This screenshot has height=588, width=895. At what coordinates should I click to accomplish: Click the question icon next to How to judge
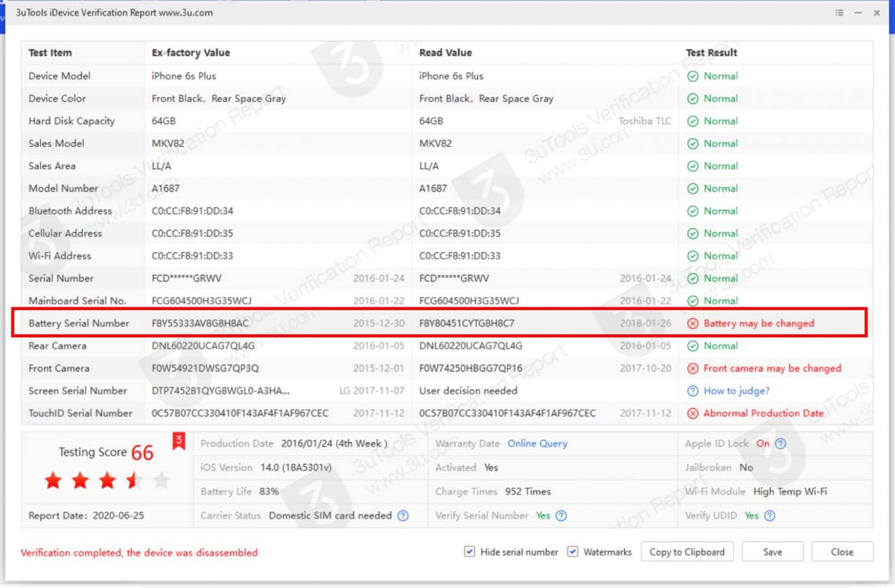click(x=692, y=391)
